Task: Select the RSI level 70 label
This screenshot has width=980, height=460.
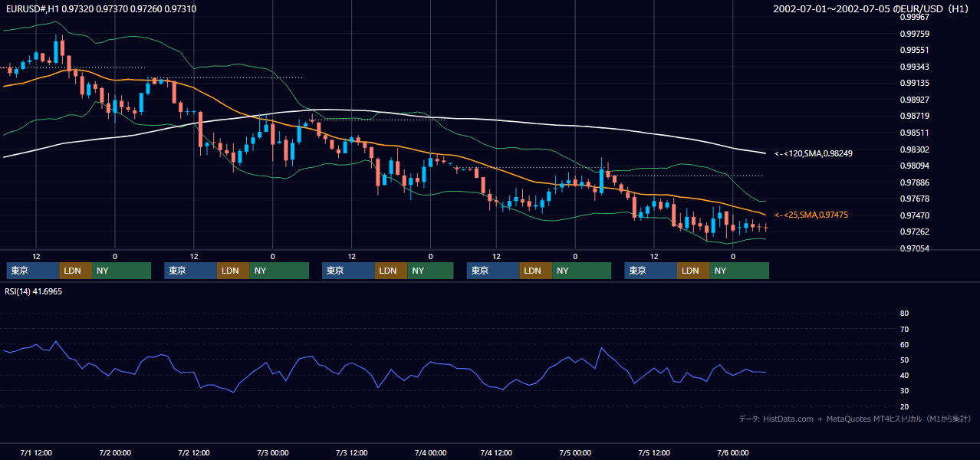Action: coord(904,329)
